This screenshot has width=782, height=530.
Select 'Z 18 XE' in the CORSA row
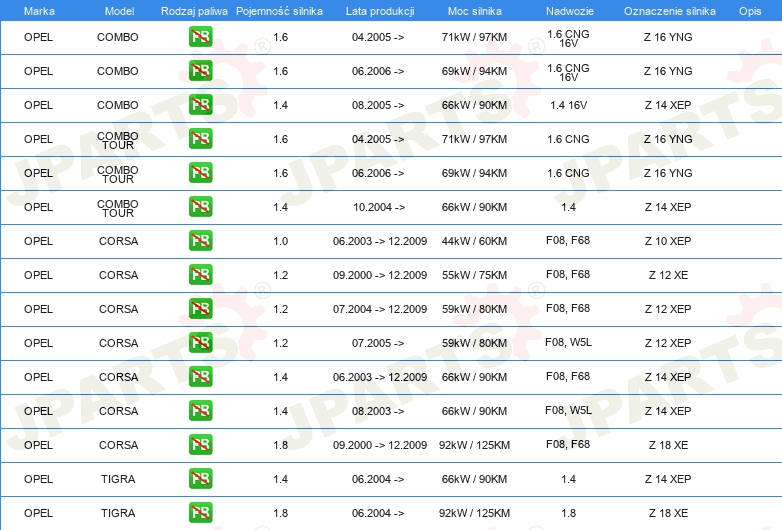668,445
